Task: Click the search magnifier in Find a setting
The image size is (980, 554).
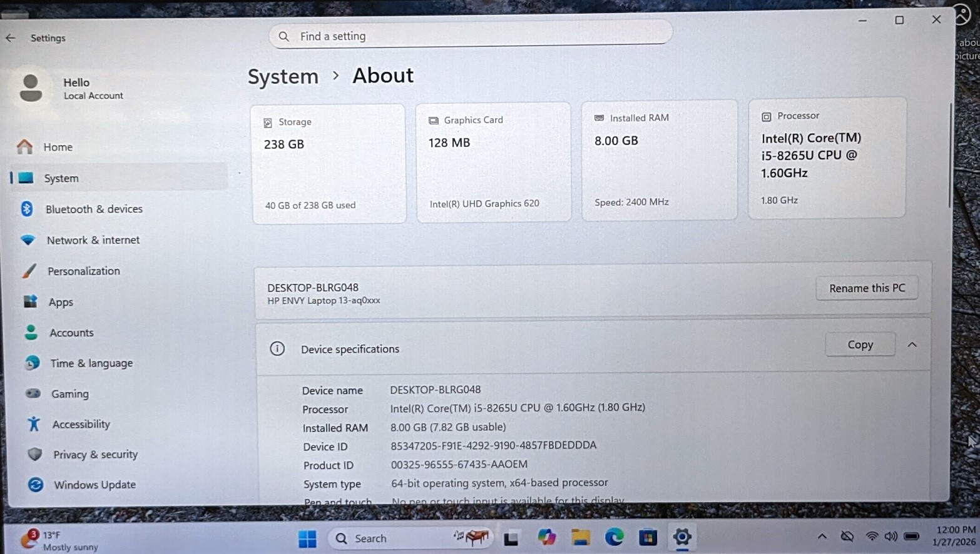Action: click(x=283, y=36)
